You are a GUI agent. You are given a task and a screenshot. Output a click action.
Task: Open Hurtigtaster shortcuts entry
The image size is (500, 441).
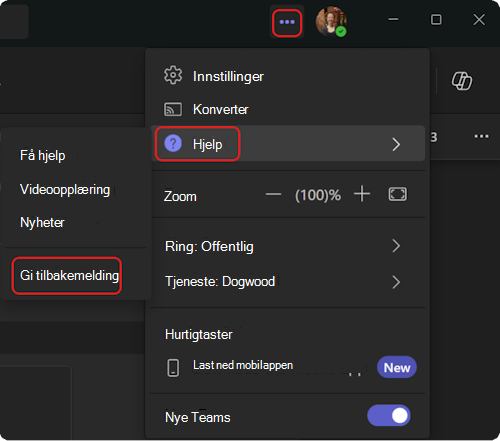point(199,334)
